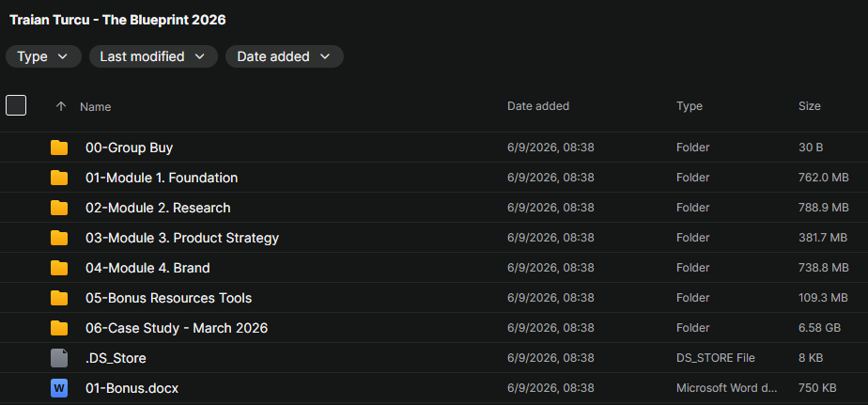Tick the select-all checkbox in header

click(16, 105)
